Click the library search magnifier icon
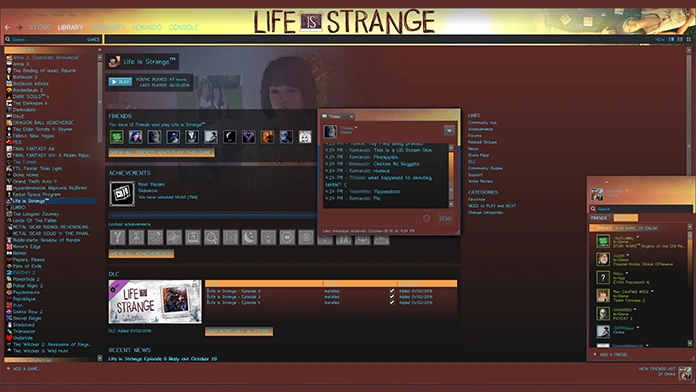This screenshot has width=696, height=392. tap(8, 40)
